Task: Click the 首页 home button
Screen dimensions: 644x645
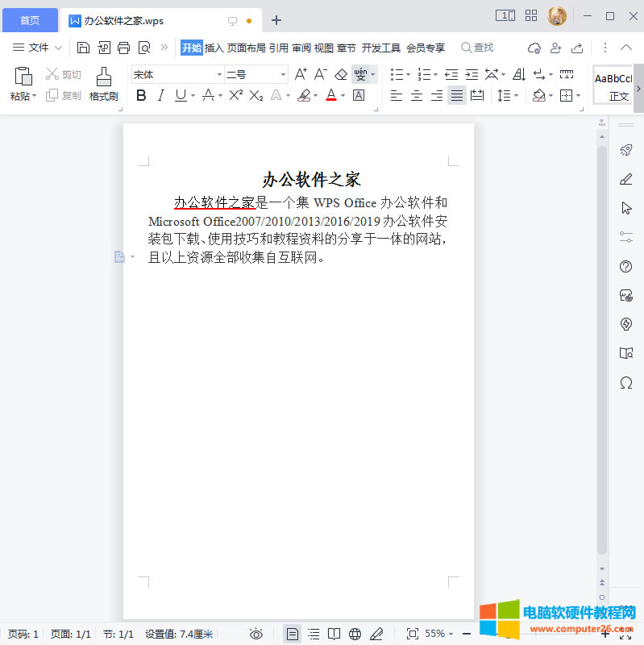Action: click(x=30, y=19)
